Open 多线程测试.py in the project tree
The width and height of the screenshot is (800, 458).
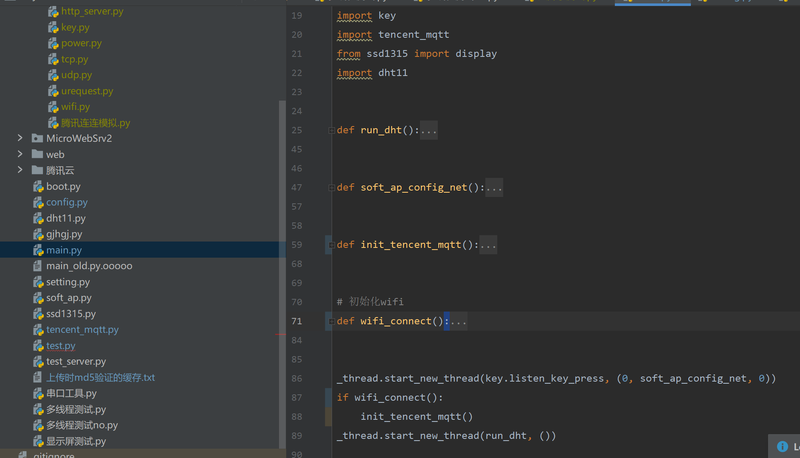coord(76,410)
